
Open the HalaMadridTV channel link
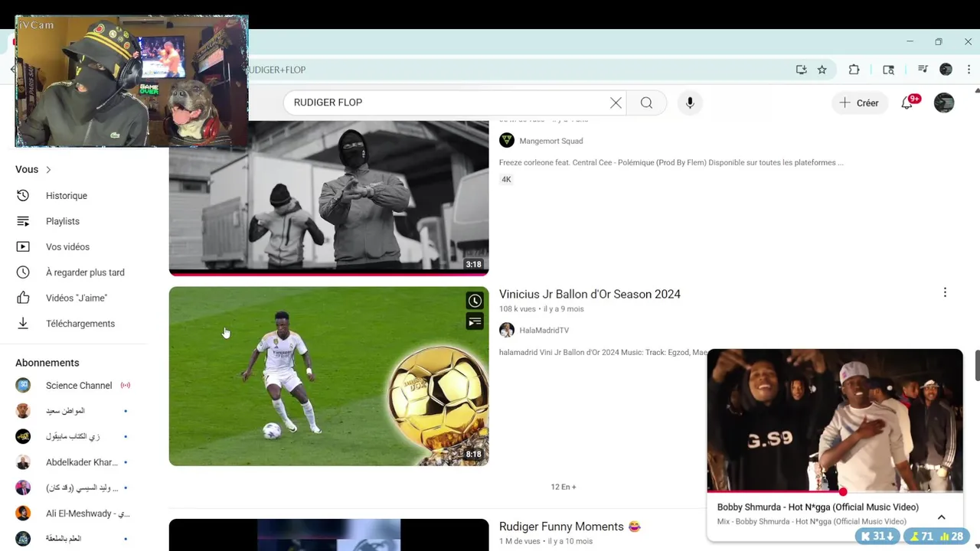coord(544,331)
